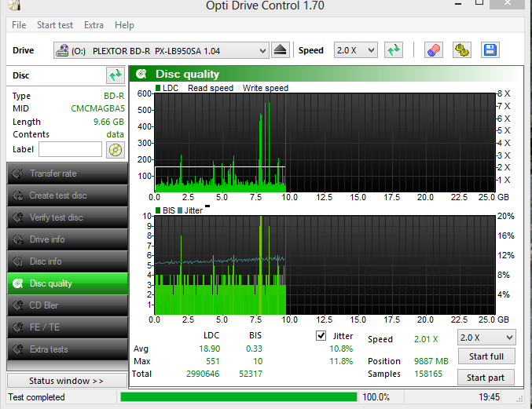Click the disc Type value BD-R
Screen dimensions: 532x409
click(x=114, y=96)
